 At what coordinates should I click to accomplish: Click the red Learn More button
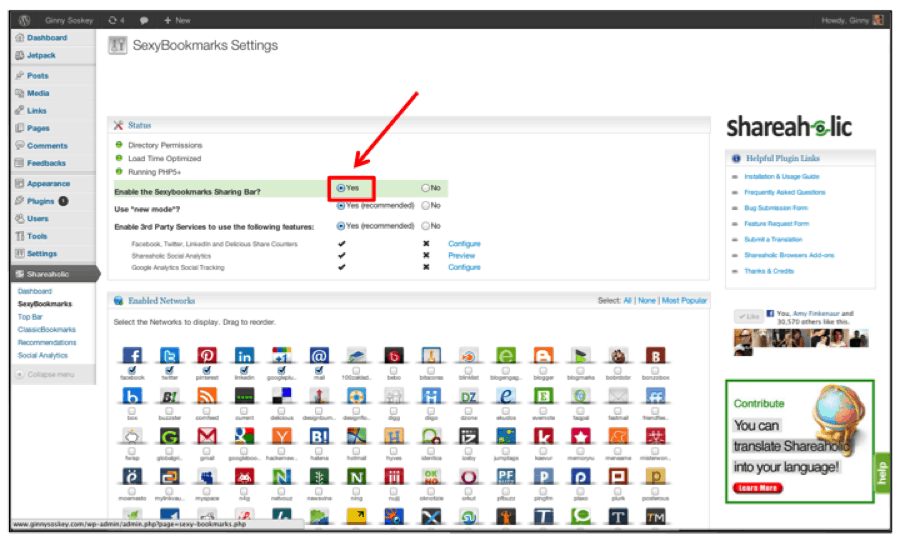(x=758, y=488)
